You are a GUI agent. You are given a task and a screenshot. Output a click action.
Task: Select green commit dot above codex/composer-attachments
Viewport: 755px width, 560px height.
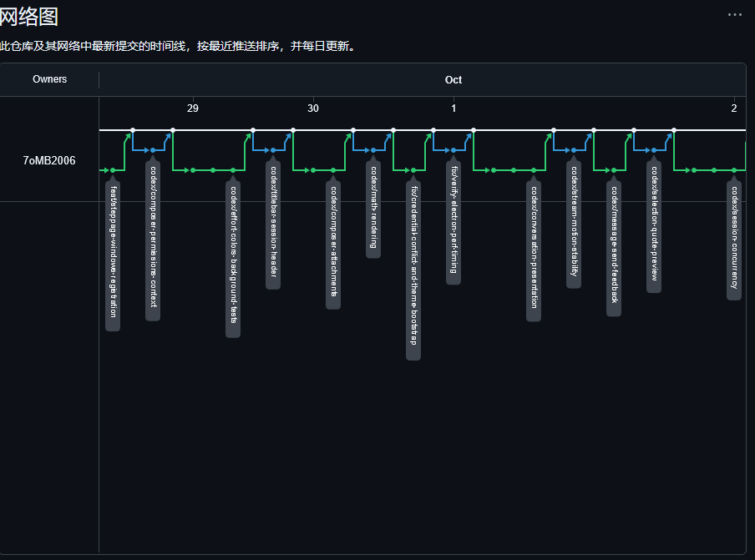(333, 170)
